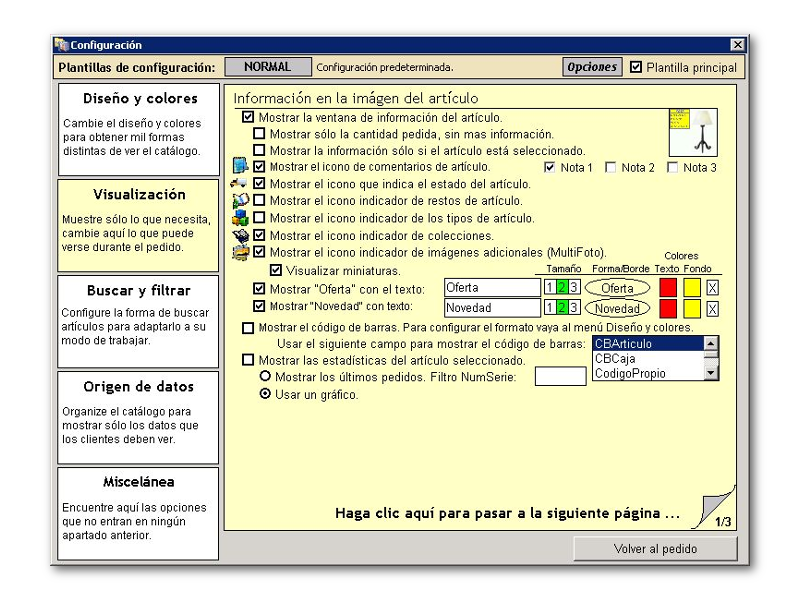Open the Opciones button

pyautogui.click(x=592, y=67)
